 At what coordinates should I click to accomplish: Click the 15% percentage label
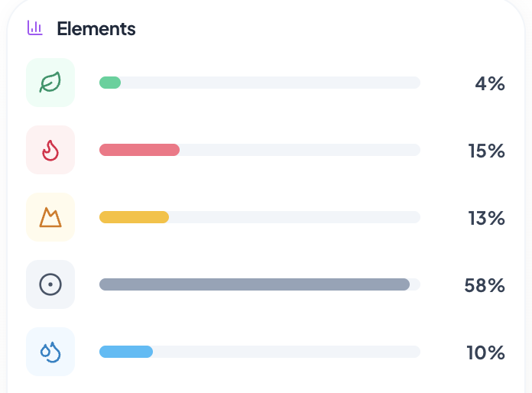486,151
